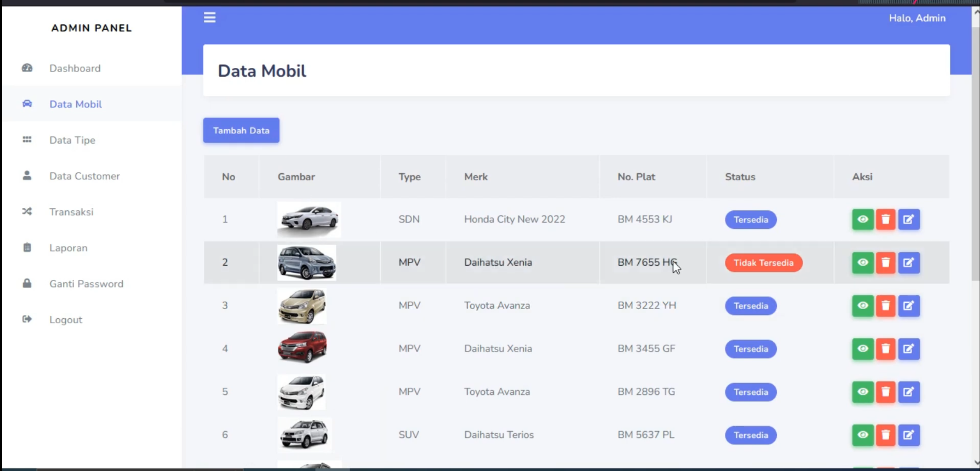The height and width of the screenshot is (471, 980).
Task: View details of car BM 3222 YH
Action: pyautogui.click(x=862, y=306)
